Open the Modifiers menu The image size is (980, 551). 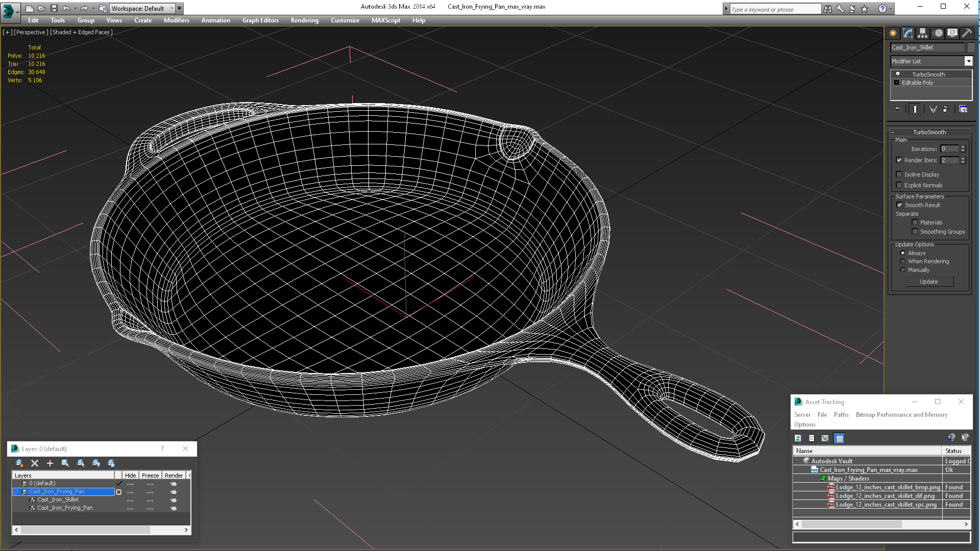tap(176, 20)
